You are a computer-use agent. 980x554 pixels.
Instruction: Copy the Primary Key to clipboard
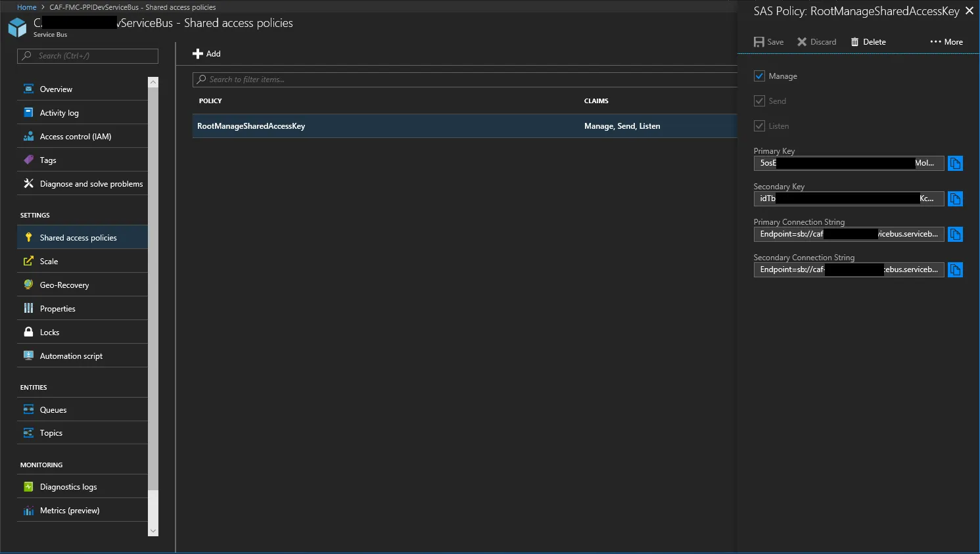pos(955,163)
